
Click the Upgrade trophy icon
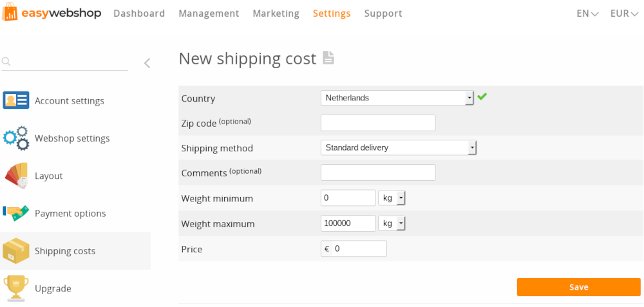(16, 288)
